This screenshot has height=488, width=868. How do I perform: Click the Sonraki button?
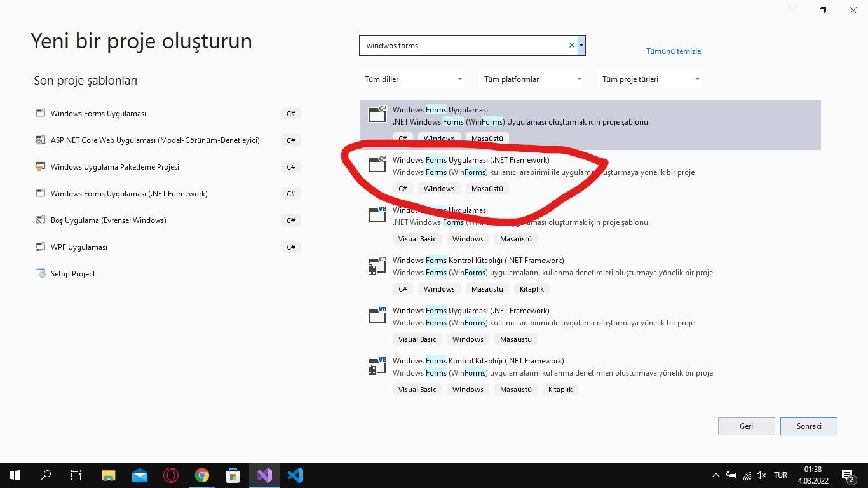tap(809, 426)
